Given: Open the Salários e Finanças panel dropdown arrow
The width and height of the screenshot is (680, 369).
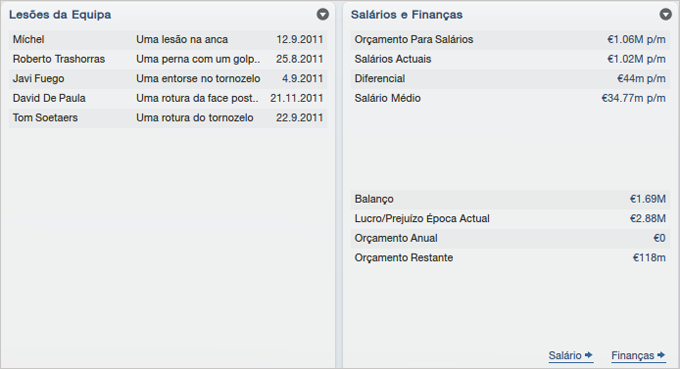Looking at the screenshot, I should tap(665, 15).
